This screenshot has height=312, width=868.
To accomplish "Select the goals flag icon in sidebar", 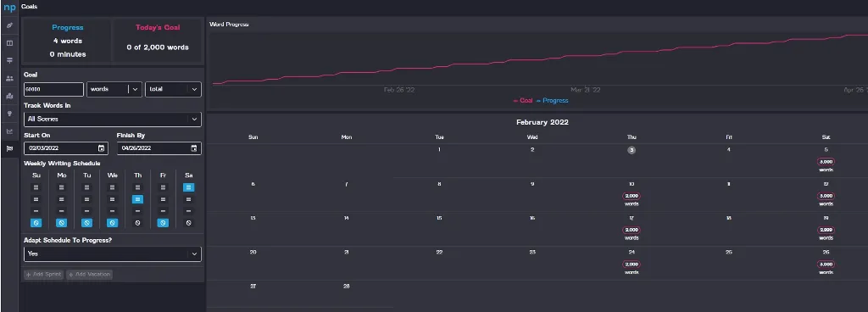I will coord(9,149).
